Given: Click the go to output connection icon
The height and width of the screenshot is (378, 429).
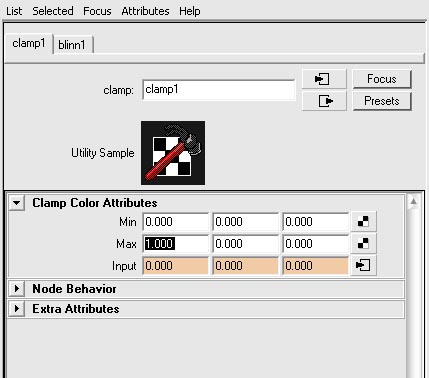Looking at the screenshot, I should pos(324,101).
